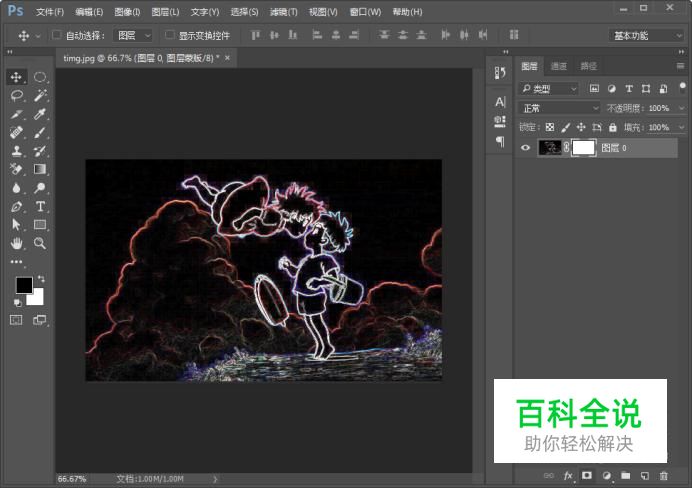Select the Rectangle shape tool
Image resolution: width=692 pixels, height=488 pixels.
pyautogui.click(x=40, y=225)
